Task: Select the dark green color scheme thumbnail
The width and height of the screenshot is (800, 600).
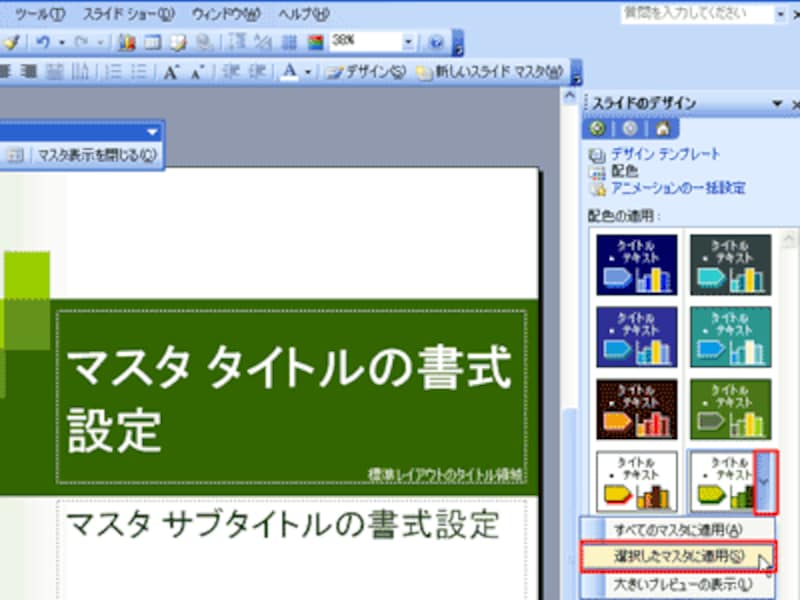Action: point(731,409)
